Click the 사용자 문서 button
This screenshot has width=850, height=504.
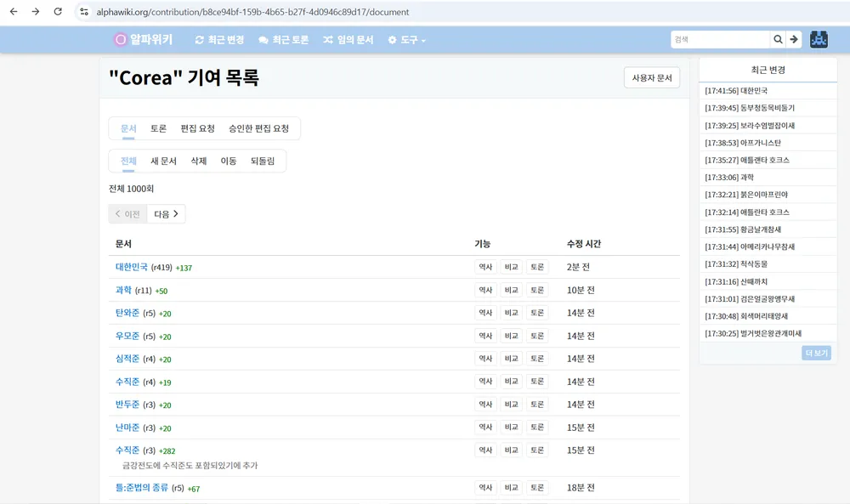click(x=651, y=77)
